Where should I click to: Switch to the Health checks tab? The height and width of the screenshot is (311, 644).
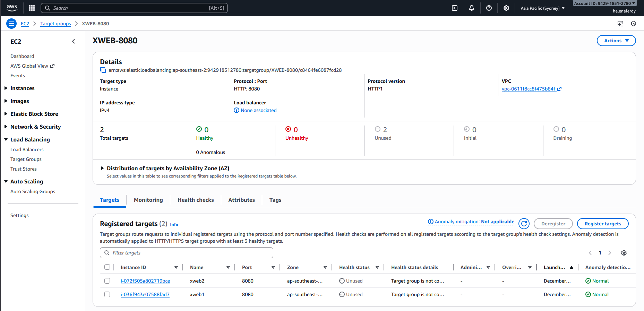(196, 200)
